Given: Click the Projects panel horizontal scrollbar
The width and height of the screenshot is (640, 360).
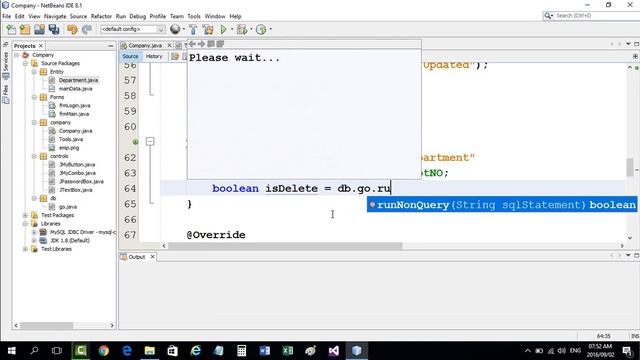Looking at the screenshot, I should [x=47, y=325].
